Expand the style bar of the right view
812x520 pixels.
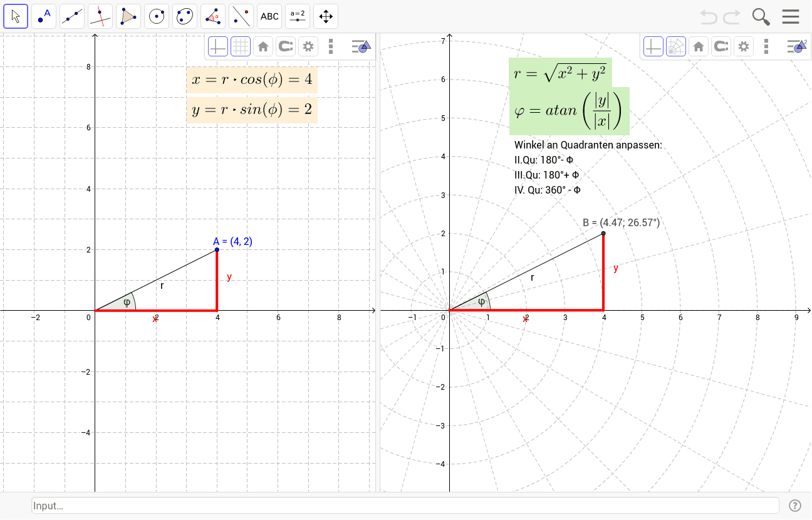796,46
